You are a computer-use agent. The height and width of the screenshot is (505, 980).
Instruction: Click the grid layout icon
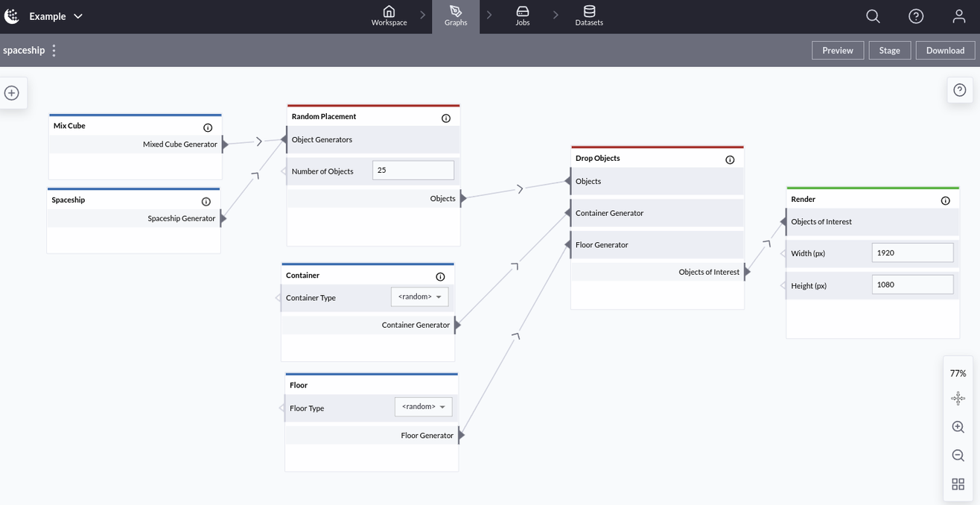(x=958, y=484)
